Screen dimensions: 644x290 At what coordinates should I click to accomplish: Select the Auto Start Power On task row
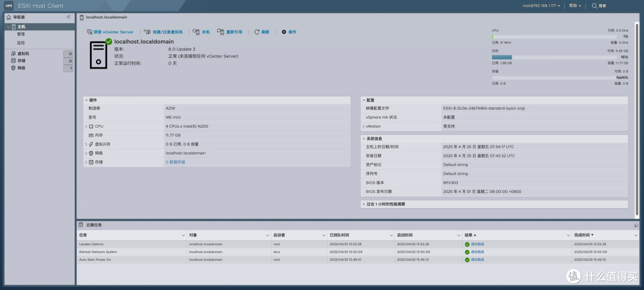pos(357,260)
